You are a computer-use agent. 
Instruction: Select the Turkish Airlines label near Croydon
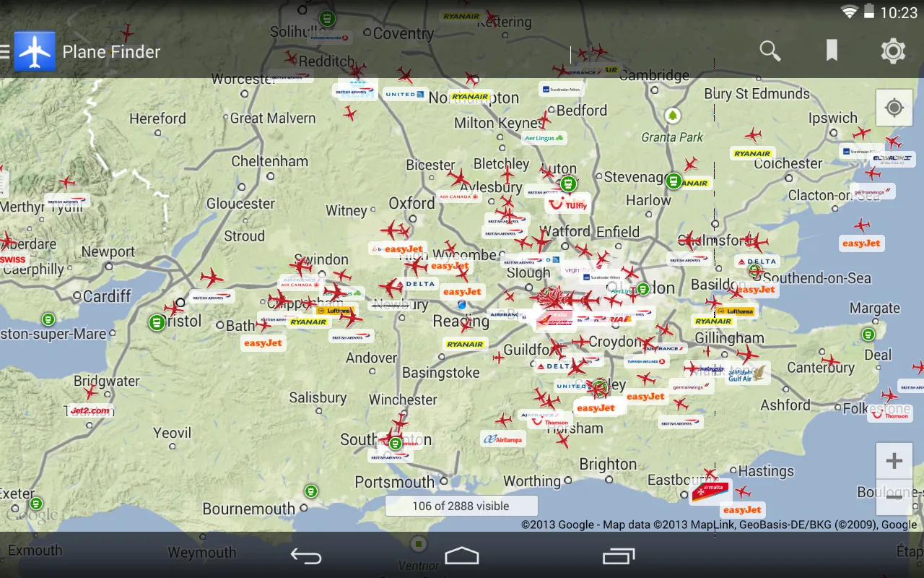[x=646, y=361]
